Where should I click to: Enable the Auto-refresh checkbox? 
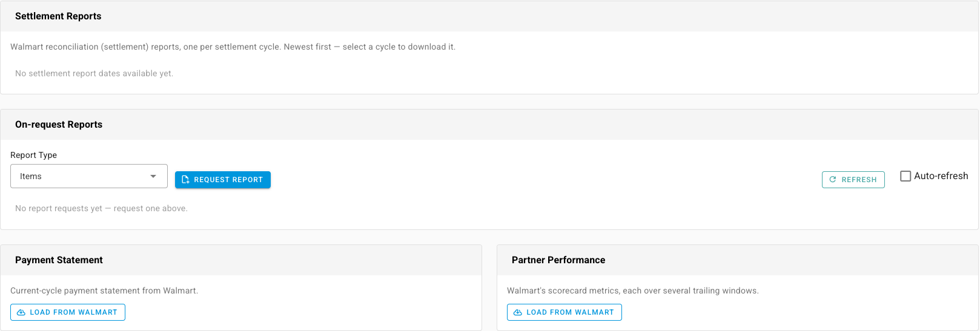pos(906,176)
